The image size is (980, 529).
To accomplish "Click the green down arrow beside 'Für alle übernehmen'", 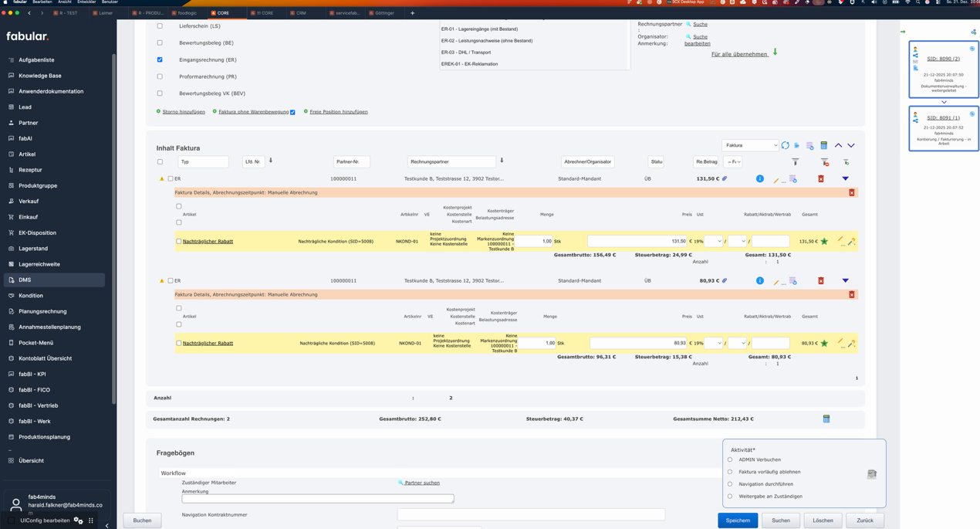I will point(776,53).
